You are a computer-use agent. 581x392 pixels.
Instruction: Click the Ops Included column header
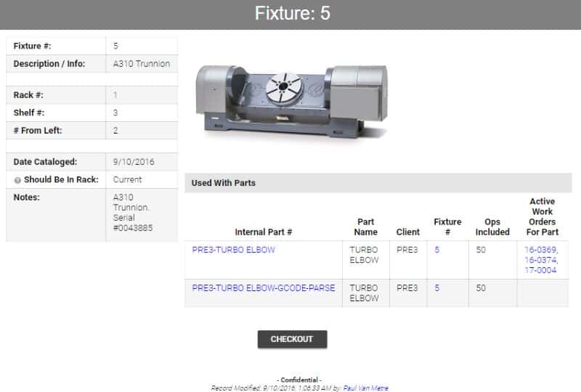(492, 226)
